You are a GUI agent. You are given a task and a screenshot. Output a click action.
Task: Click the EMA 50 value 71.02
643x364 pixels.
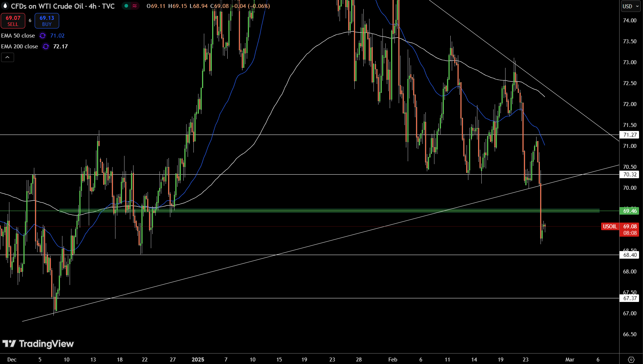click(x=57, y=36)
